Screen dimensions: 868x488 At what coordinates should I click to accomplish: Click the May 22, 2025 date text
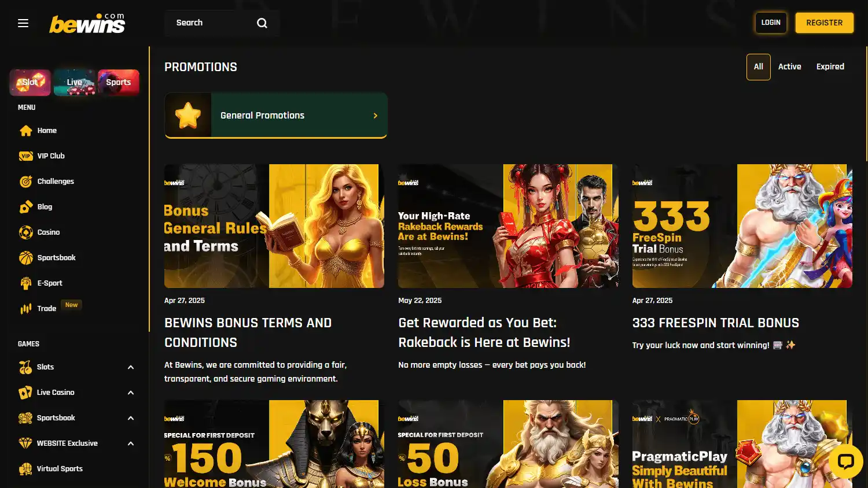(420, 301)
